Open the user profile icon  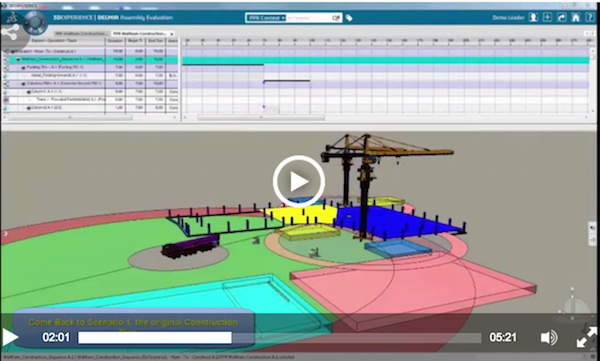[533, 18]
